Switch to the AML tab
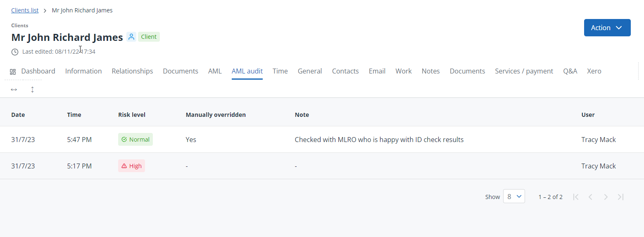 point(215,71)
